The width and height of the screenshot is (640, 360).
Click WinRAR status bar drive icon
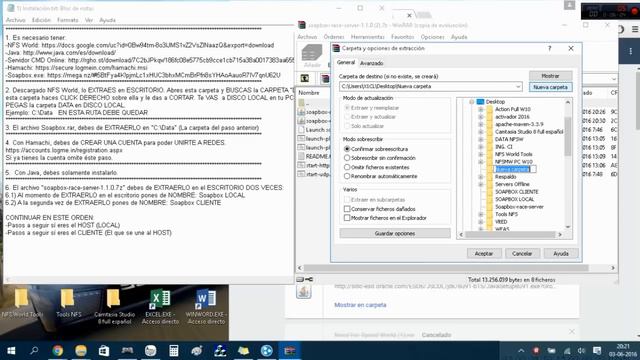(304, 279)
